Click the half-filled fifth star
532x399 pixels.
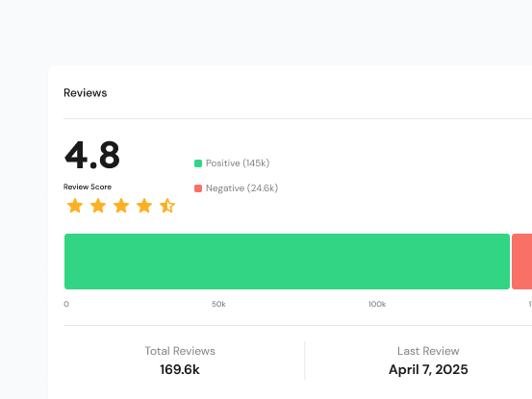pos(167,206)
